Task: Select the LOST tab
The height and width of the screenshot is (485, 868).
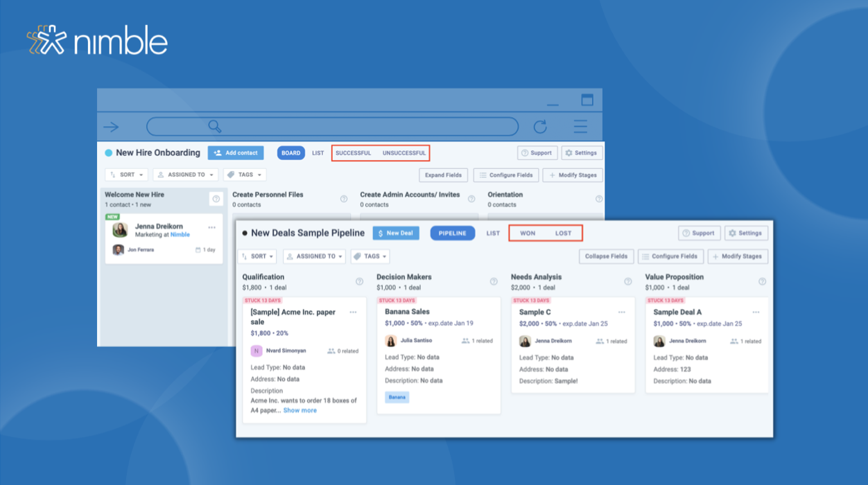Action: (564, 233)
